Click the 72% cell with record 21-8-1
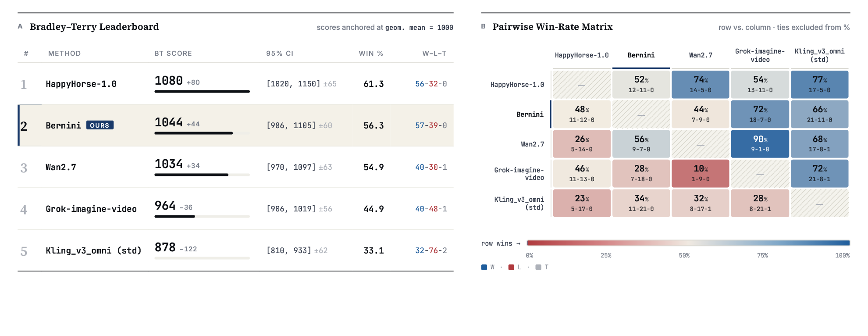This screenshot has width=868, height=336. [820, 174]
